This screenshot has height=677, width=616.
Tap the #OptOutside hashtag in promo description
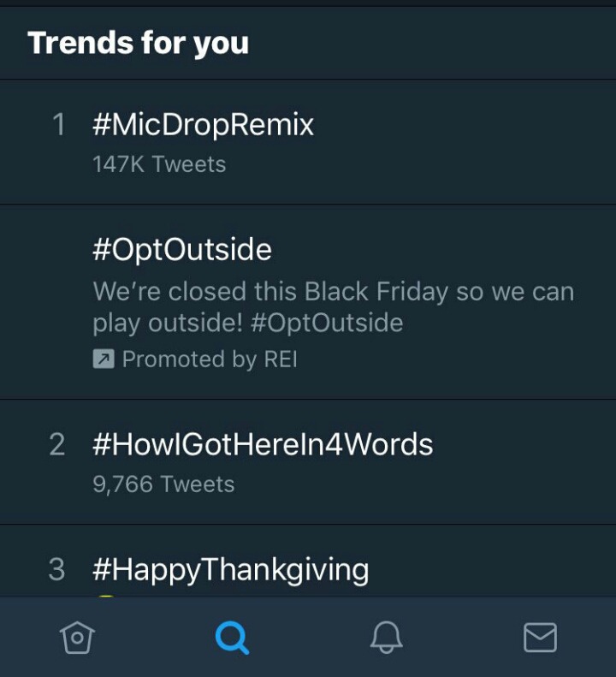pyautogui.click(x=327, y=323)
